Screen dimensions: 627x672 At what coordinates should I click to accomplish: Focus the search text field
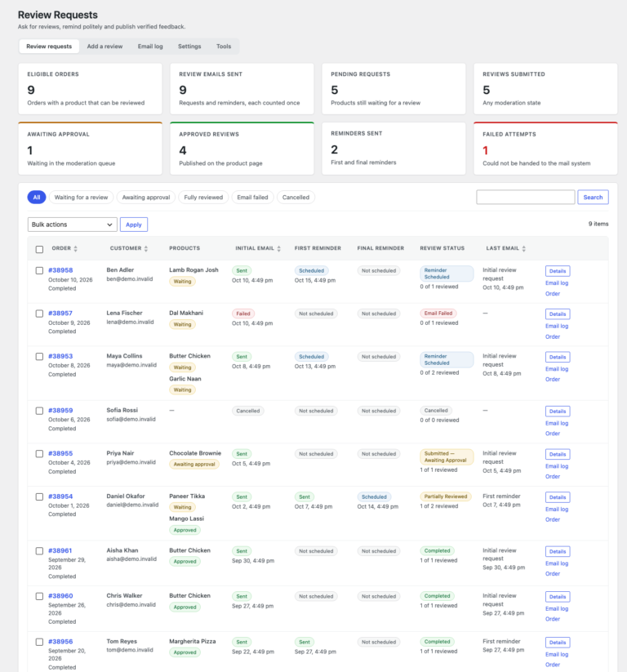526,197
